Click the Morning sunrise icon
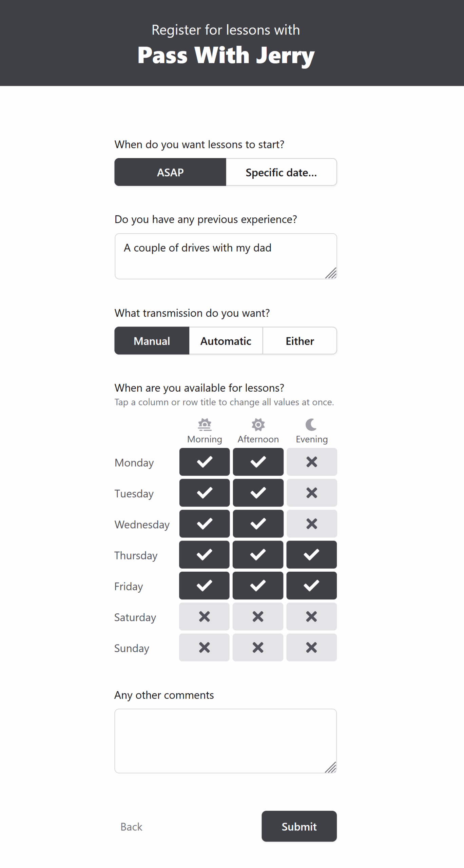 pyautogui.click(x=205, y=425)
